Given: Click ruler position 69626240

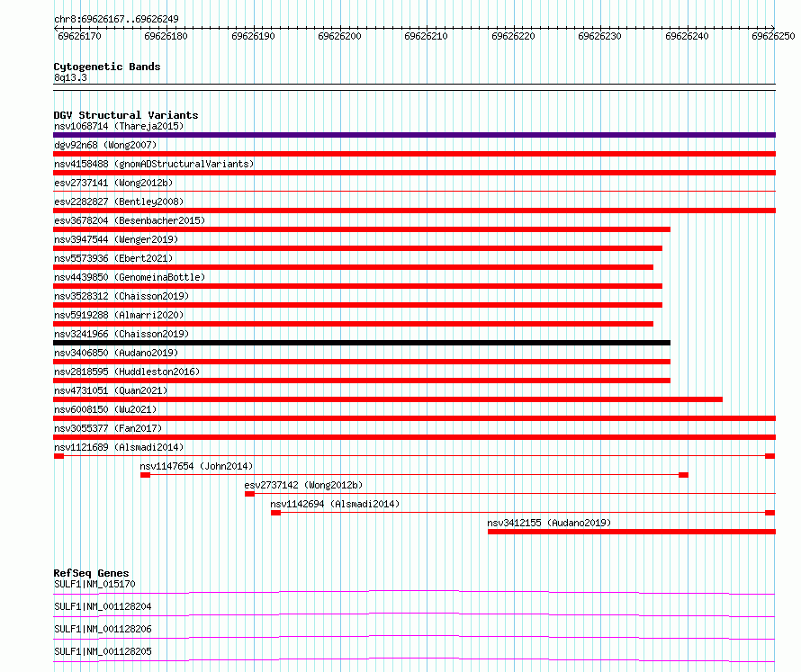Looking at the screenshot, I should point(687,36).
